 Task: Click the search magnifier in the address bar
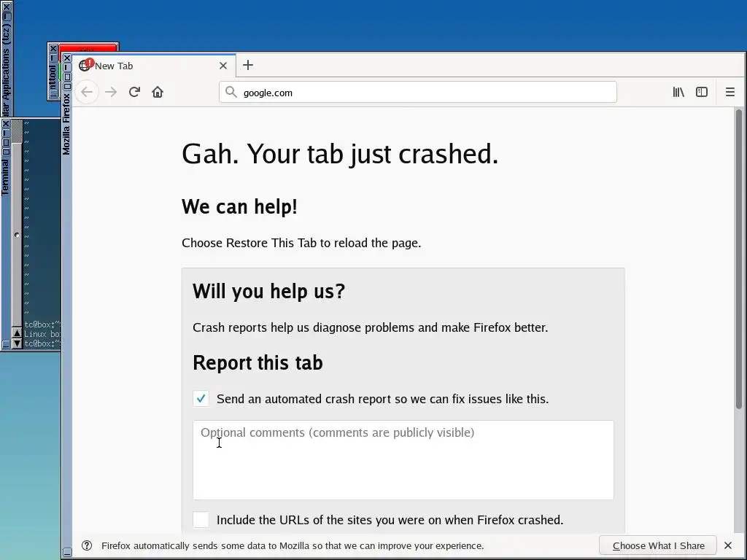coord(231,92)
